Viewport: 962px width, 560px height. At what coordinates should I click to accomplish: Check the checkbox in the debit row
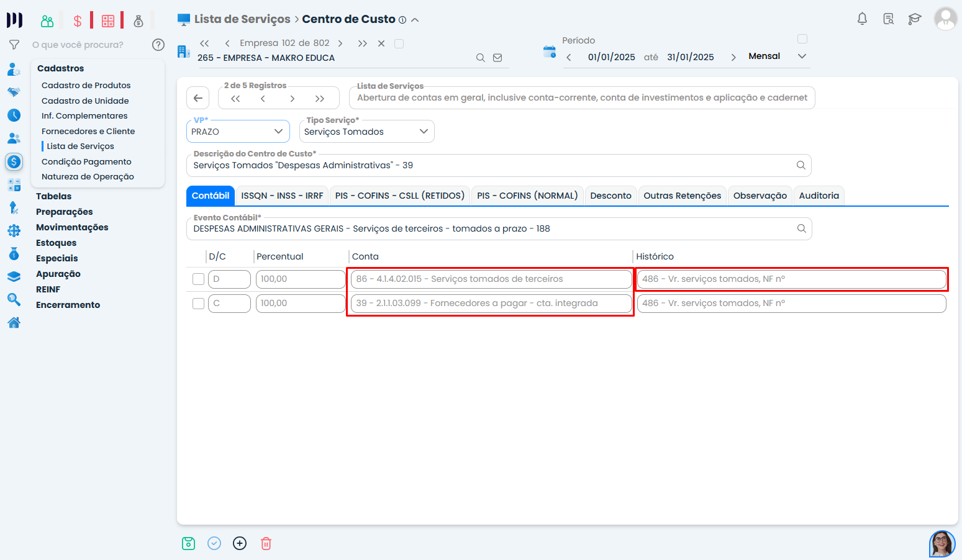199,279
